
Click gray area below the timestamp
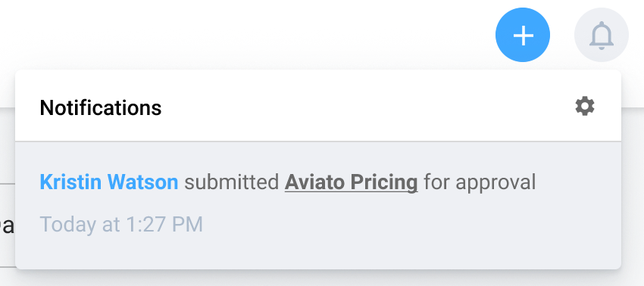[x=318, y=253]
